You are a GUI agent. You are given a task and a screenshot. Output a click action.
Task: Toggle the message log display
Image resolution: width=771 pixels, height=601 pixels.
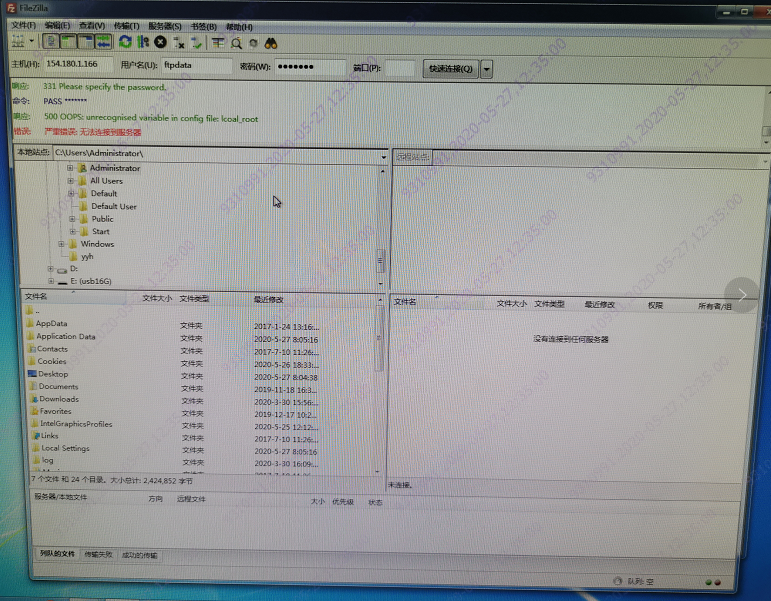point(51,42)
